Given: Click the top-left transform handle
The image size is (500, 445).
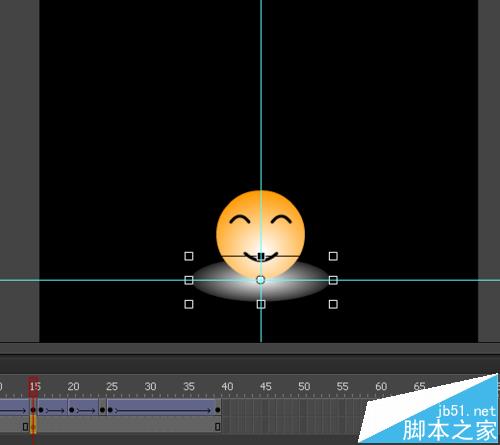Looking at the screenshot, I should [189, 256].
